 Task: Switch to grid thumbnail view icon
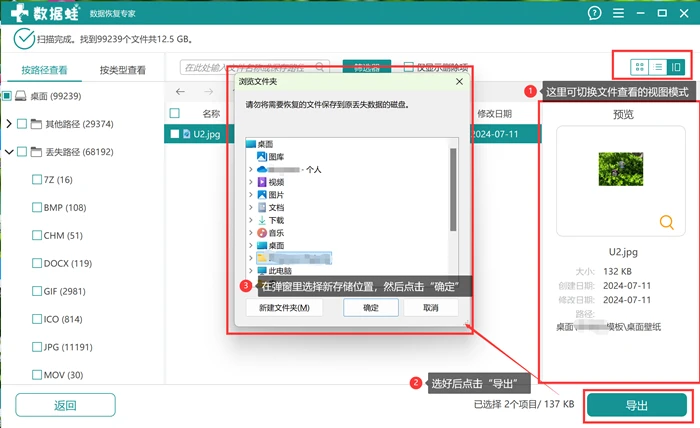[x=639, y=67]
